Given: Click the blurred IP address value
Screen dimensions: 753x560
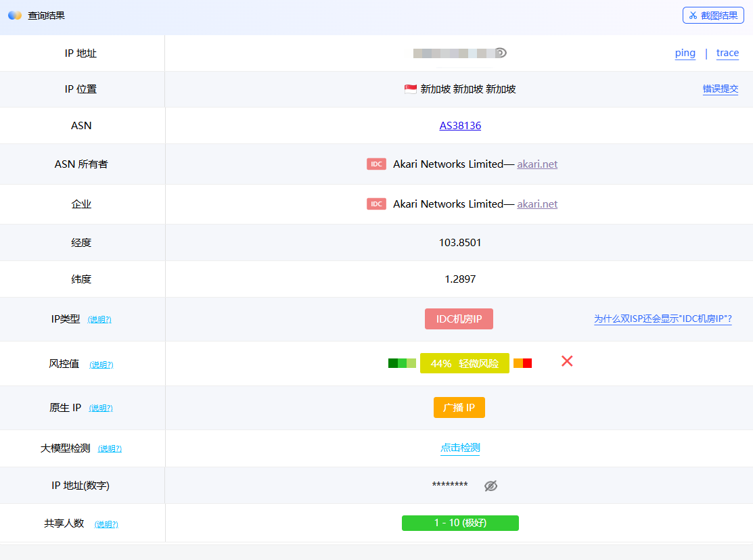Looking at the screenshot, I should [x=454, y=53].
